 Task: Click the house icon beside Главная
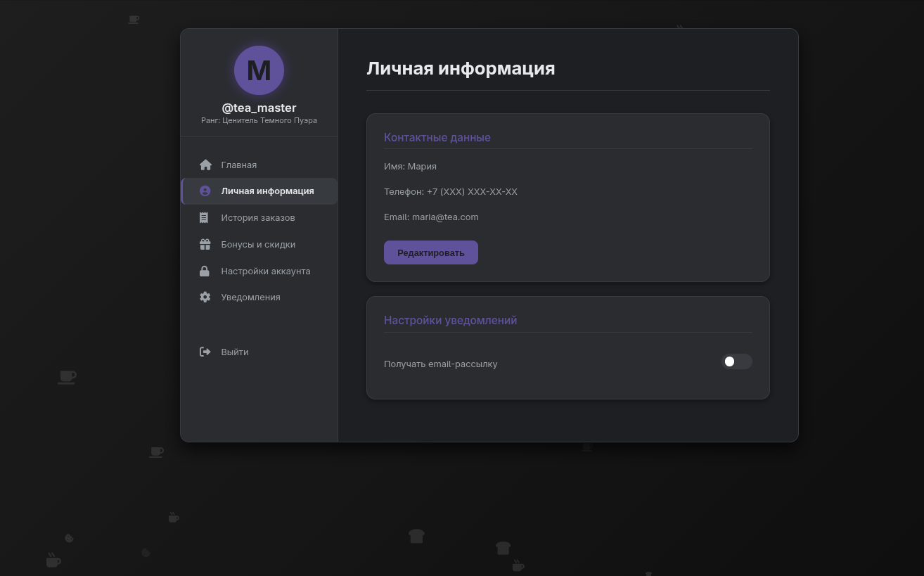pos(205,165)
